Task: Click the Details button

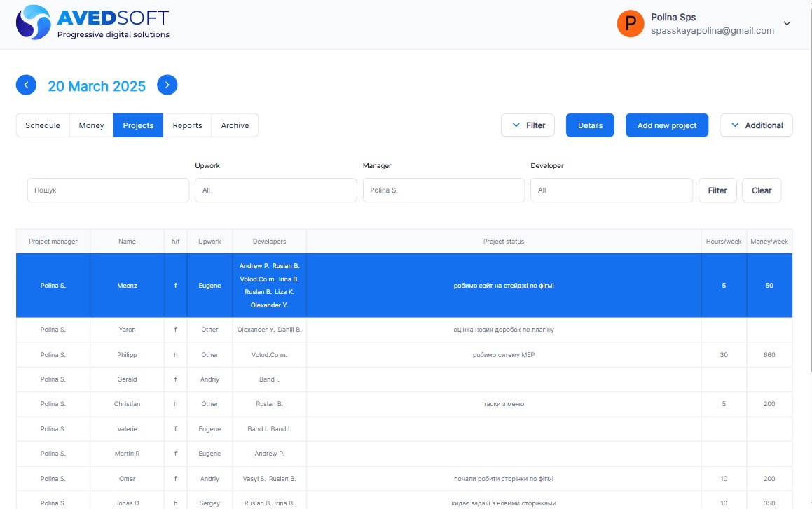Action: [x=590, y=125]
